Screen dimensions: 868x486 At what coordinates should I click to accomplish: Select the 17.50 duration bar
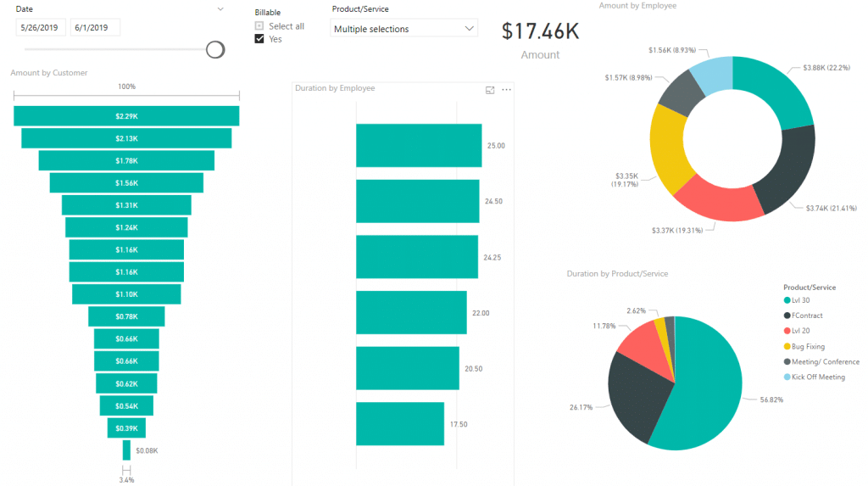pyautogui.click(x=400, y=424)
